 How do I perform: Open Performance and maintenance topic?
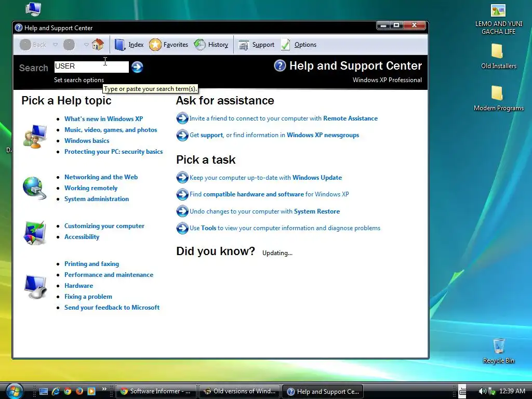tap(109, 275)
